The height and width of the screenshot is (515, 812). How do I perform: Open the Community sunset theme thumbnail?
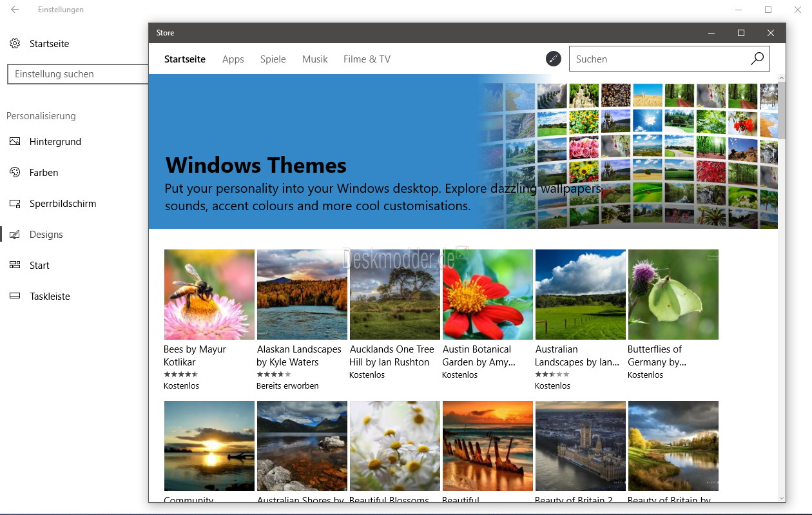(x=209, y=446)
